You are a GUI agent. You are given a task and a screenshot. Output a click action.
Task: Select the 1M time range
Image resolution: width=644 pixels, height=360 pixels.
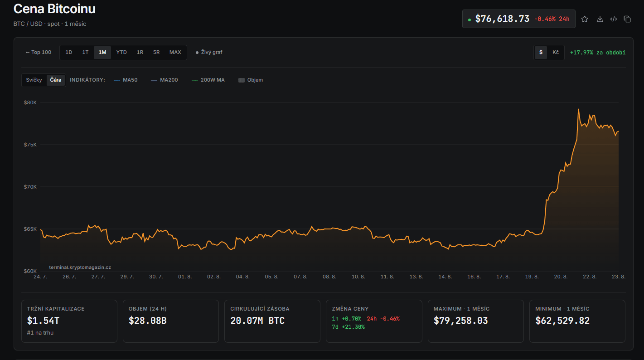click(x=102, y=52)
